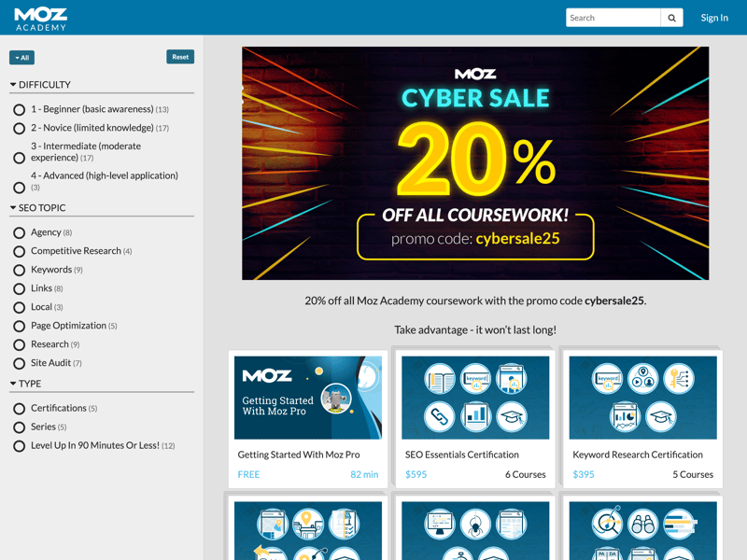Select the Links topic radio button
Viewport: 747px width, 560px height.
(x=19, y=289)
